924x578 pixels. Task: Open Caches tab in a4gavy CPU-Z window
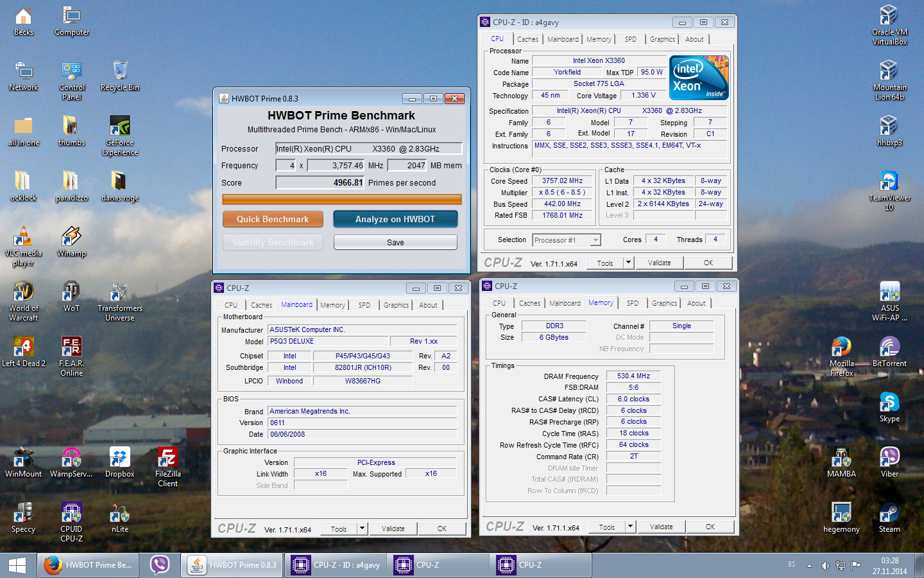(x=527, y=39)
